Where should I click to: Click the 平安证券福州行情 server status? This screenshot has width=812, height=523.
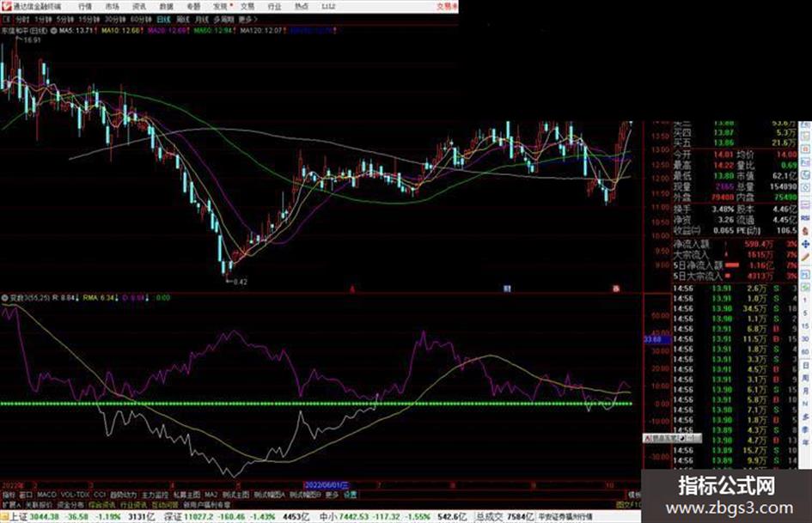click(x=565, y=517)
